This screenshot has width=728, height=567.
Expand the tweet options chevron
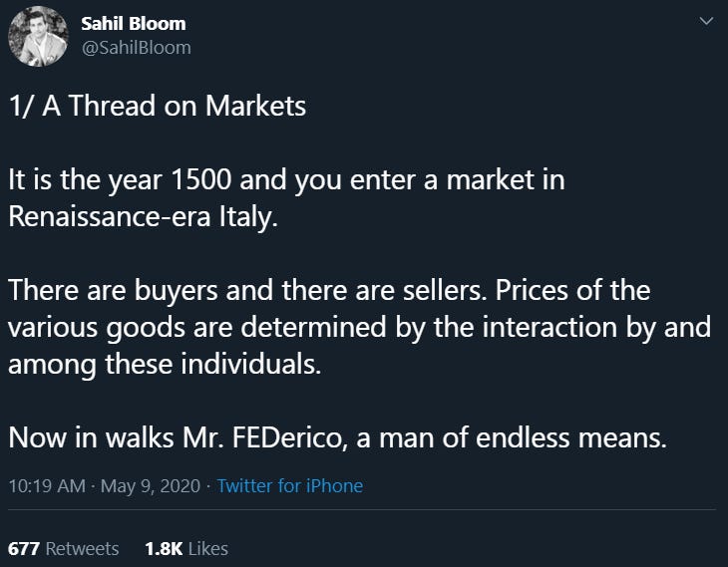click(x=707, y=22)
